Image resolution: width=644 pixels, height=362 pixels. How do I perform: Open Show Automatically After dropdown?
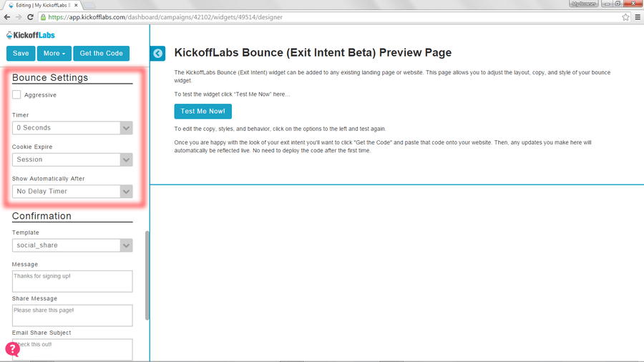(72, 191)
